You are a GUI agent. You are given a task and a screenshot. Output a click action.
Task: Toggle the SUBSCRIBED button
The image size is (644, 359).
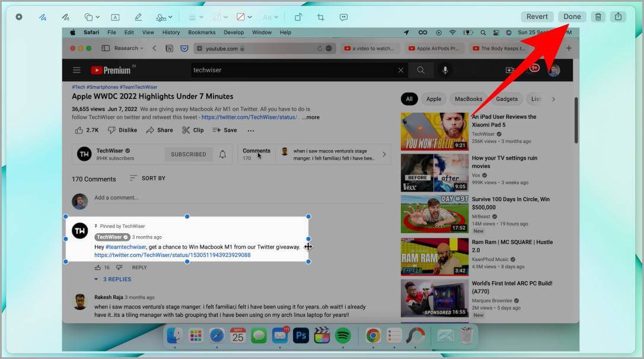pyautogui.click(x=189, y=154)
